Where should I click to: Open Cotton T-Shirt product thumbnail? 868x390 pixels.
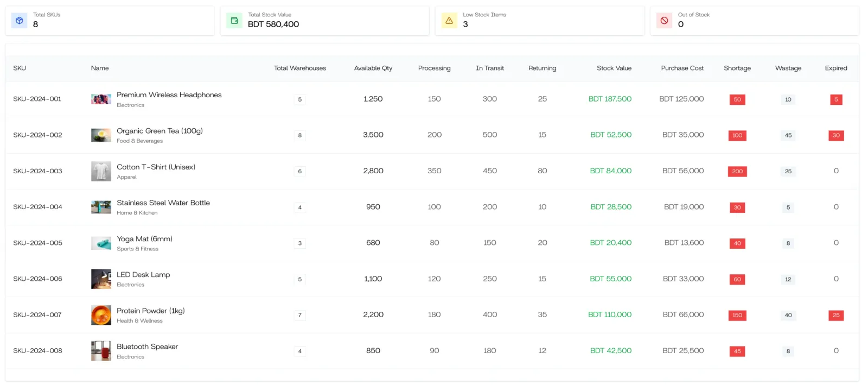point(101,171)
